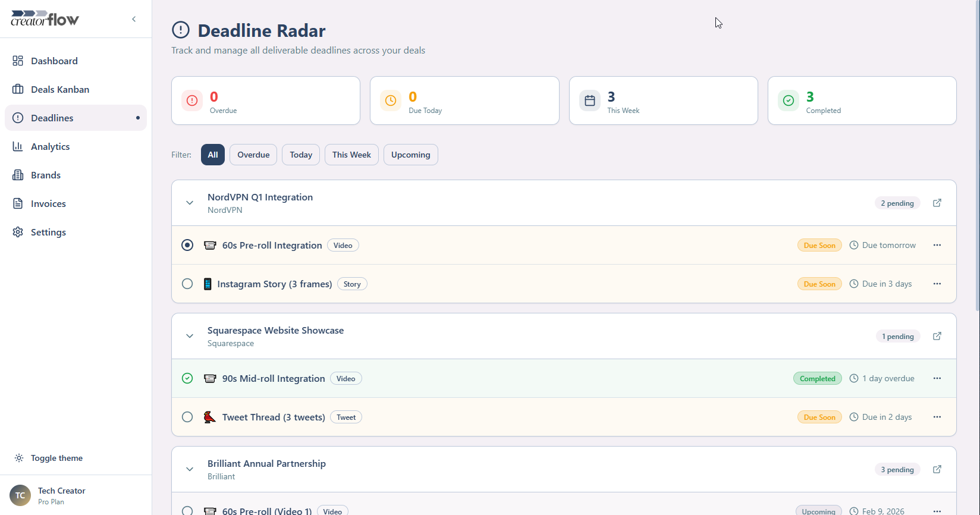Uncheck completed 90s Mid-roll Integration deliverable
Screen dimensions: 980x515
(187, 378)
